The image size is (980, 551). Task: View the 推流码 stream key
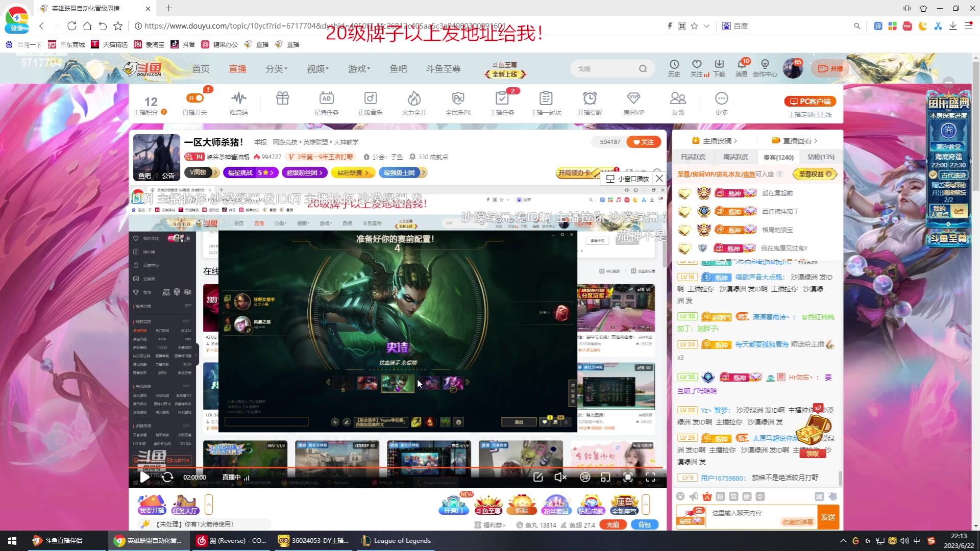[x=238, y=102]
